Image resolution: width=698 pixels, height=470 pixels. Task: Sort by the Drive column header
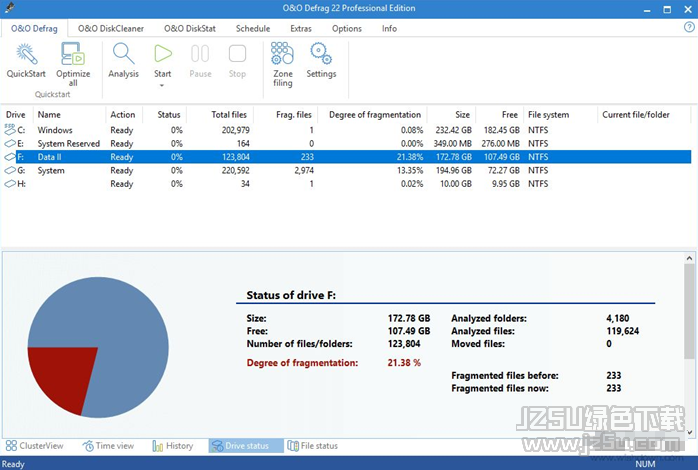point(16,114)
